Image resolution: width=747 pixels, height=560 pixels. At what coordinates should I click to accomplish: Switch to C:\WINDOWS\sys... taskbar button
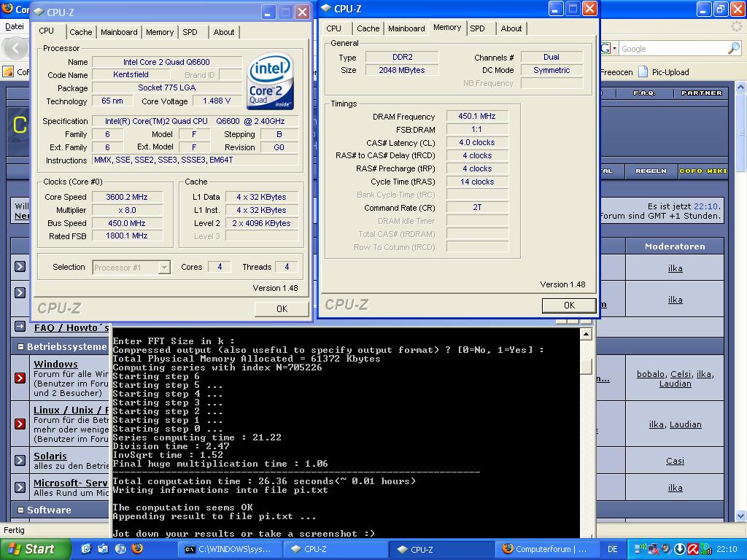pyautogui.click(x=230, y=549)
